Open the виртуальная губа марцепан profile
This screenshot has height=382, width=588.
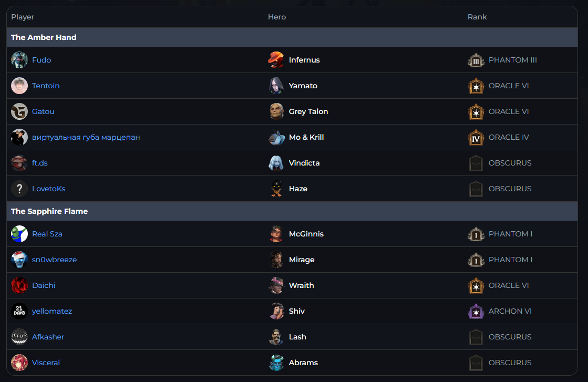[86, 137]
